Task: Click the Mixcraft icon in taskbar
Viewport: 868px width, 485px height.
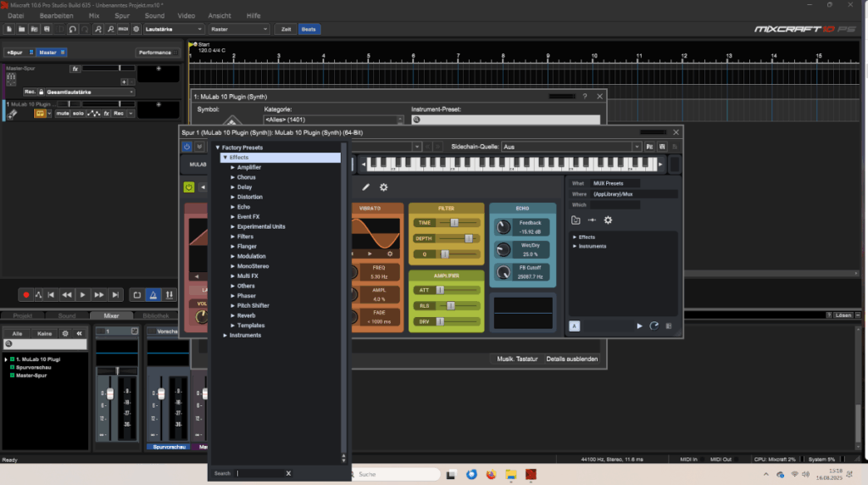Action: [531, 475]
